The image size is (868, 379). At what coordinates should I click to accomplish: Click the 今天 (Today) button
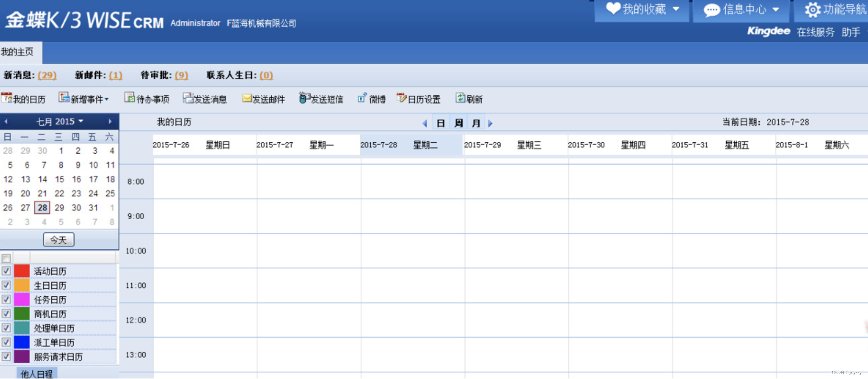[x=59, y=240]
